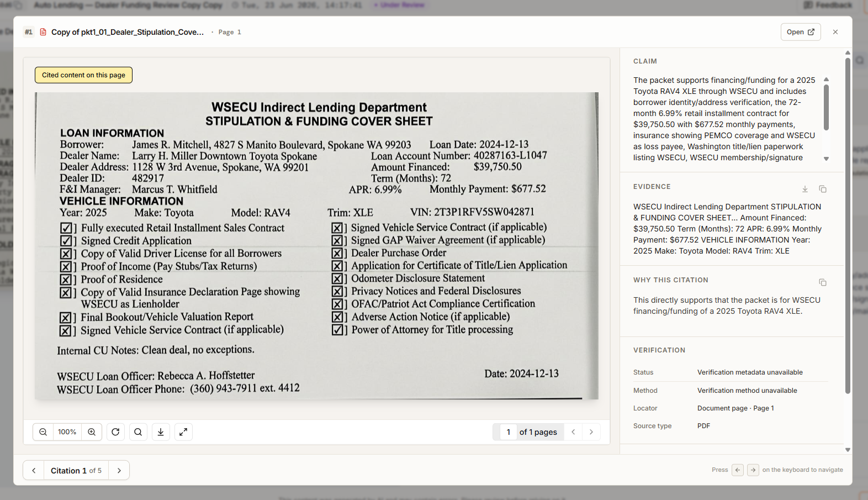Image resolution: width=868 pixels, height=500 pixels.
Task: Click the Cited content on this page badge
Action: (83, 75)
